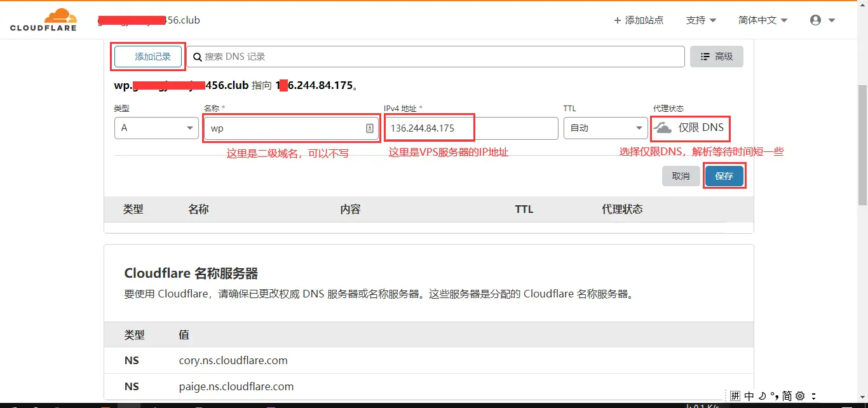This screenshot has height=408, width=868.
Task: Toggle IME 中 Chinese/English mode
Action: pos(749,395)
